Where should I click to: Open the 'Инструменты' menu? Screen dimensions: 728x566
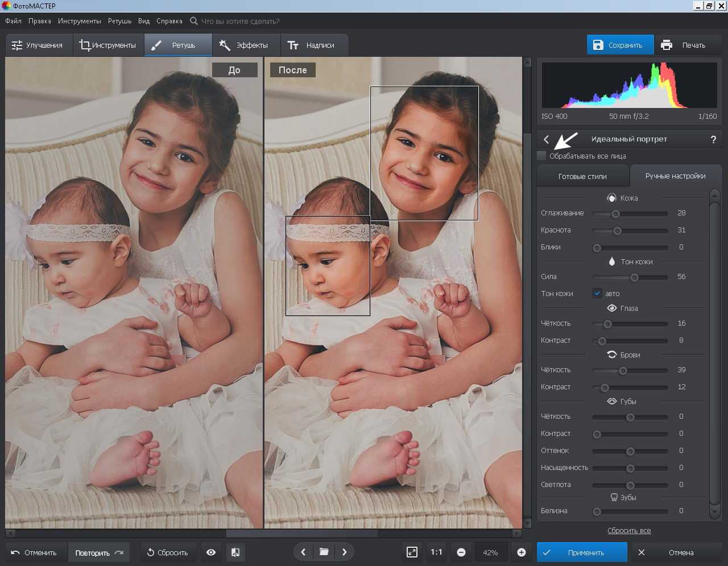(79, 21)
